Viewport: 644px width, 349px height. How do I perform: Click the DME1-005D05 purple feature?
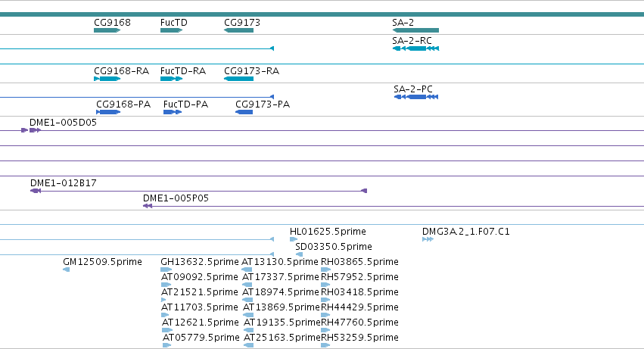[x=31, y=130]
